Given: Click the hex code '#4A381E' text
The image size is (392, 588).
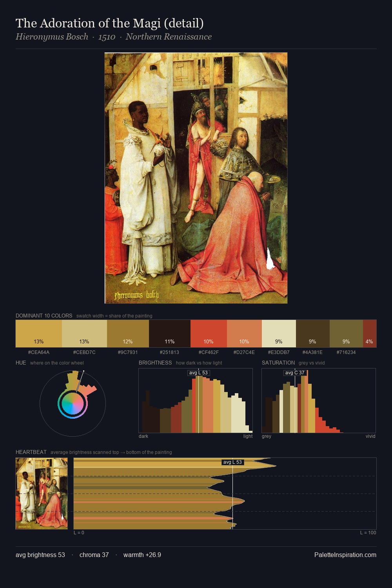Looking at the screenshot, I should click(x=313, y=352).
